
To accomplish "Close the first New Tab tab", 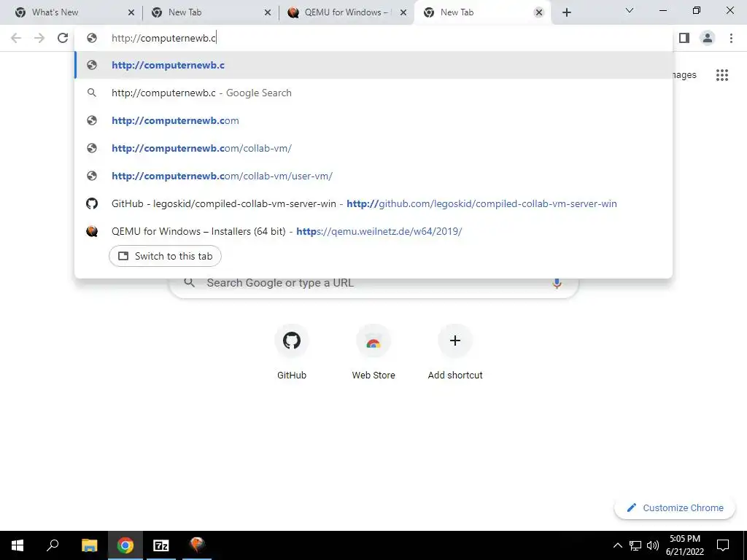I will [268, 12].
